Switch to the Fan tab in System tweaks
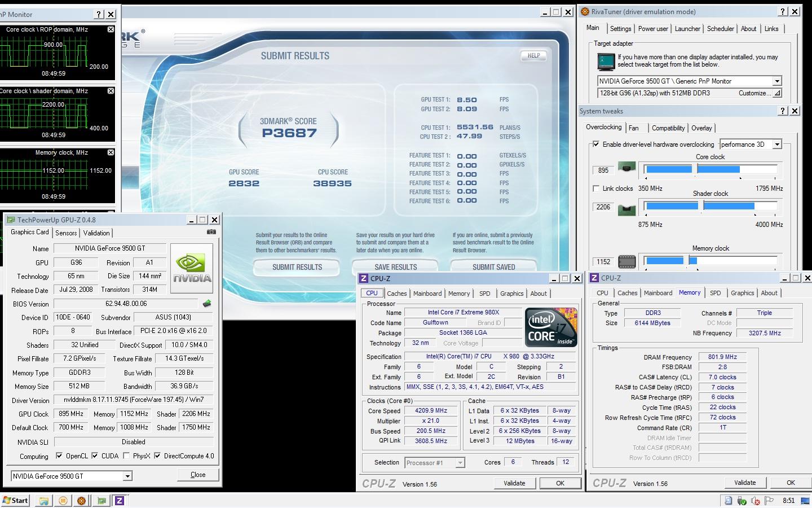The width and height of the screenshot is (812, 508). tap(634, 128)
